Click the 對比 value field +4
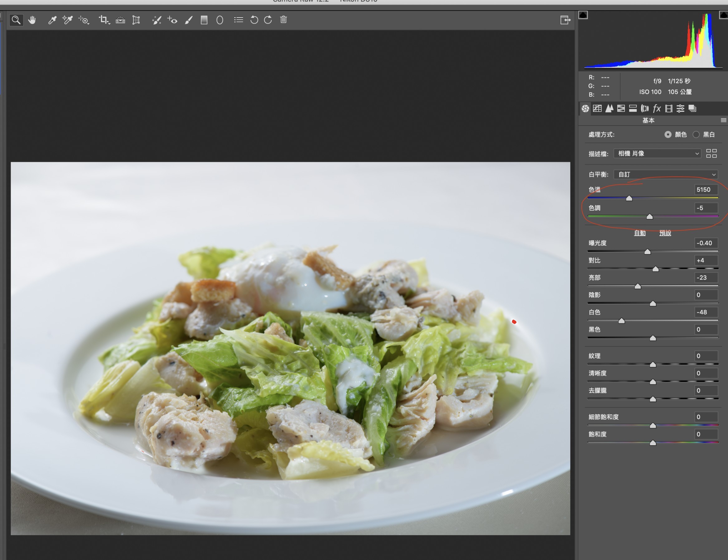Screen dimensions: 728x560 tap(706, 260)
